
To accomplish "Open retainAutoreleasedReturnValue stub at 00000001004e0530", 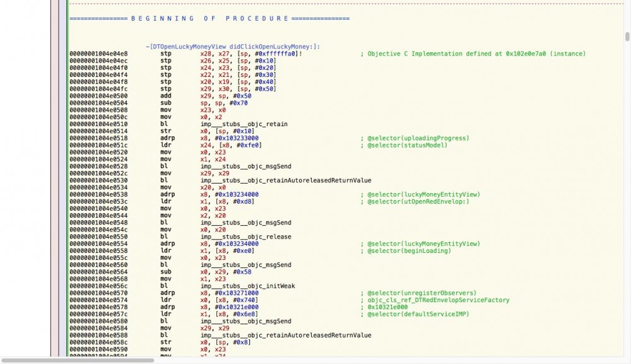I will [286, 180].
